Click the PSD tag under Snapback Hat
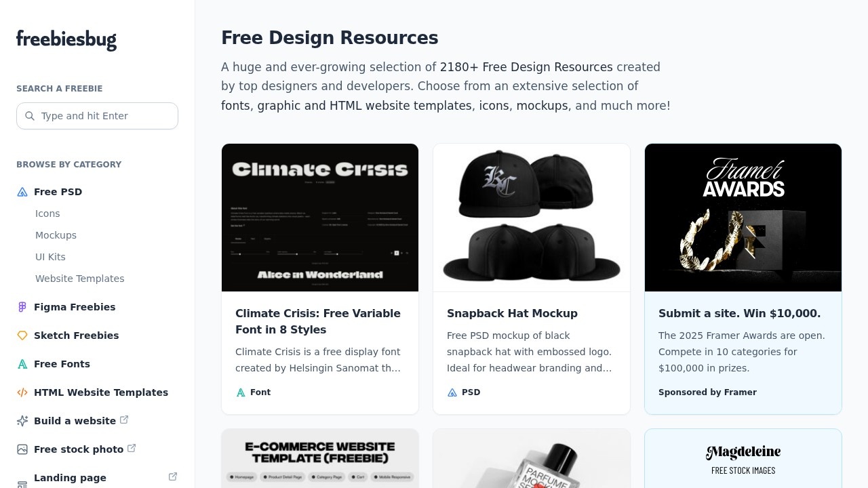This screenshot has height=488, width=868. 463,392
